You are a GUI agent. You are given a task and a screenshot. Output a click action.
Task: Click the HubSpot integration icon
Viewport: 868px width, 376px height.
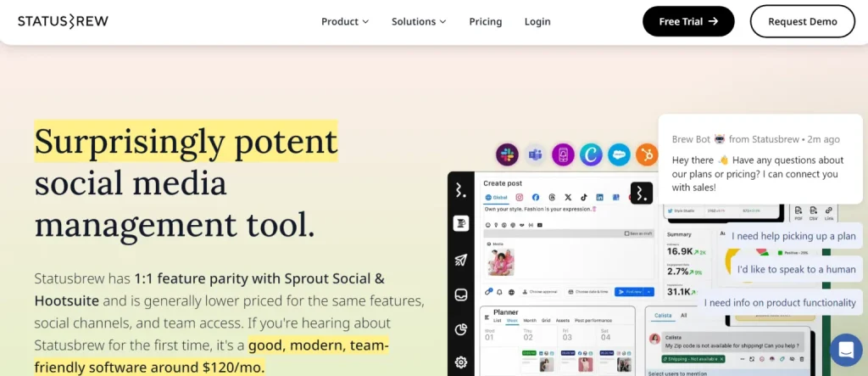(x=647, y=154)
